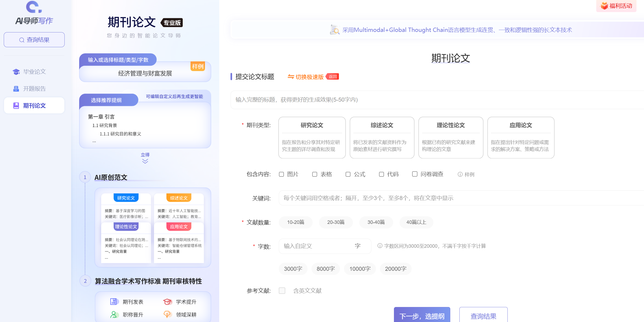Select the 8000字 word count preset
This screenshot has height=322, width=644.
pyautogui.click(x=325, y=269)
